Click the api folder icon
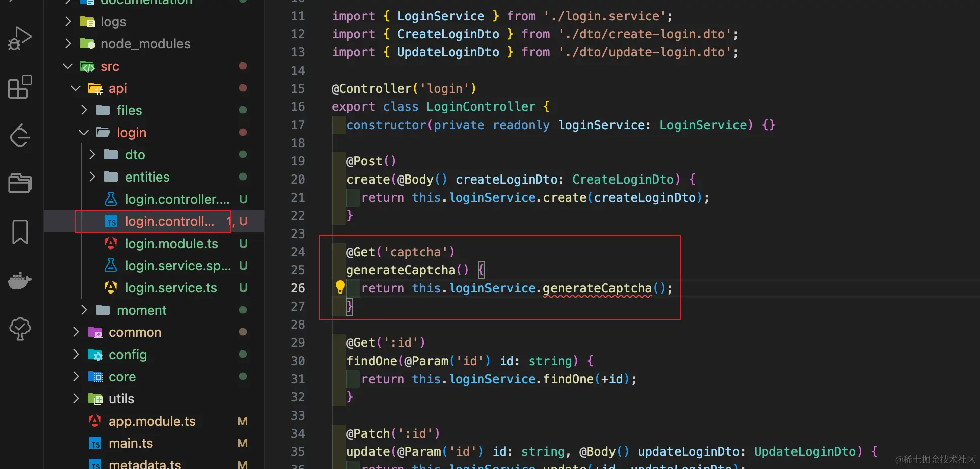The width and height of the screenshot is (980, 469). pyautogui.click(x=95, y=88)
